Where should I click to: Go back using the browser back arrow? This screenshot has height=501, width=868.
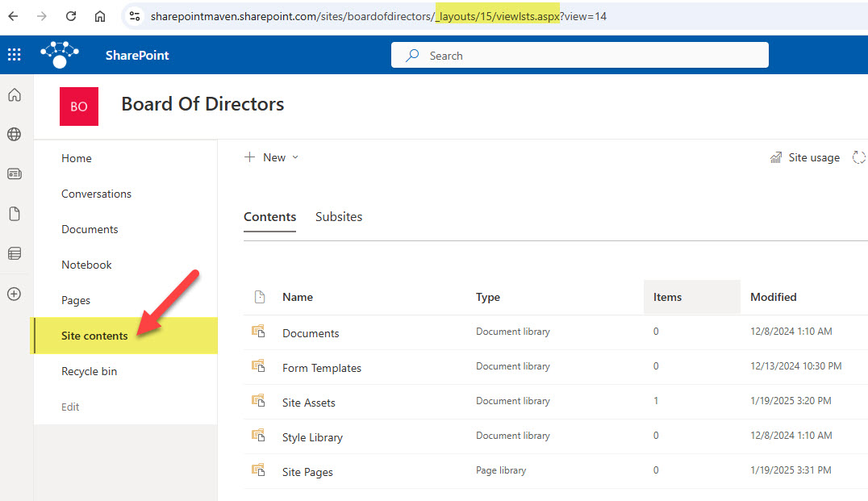pyautogui.click(x=13, y=16)
